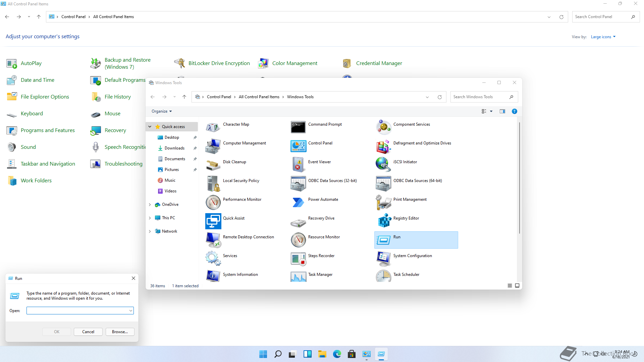Open Credential Manager link

(379, 63)
